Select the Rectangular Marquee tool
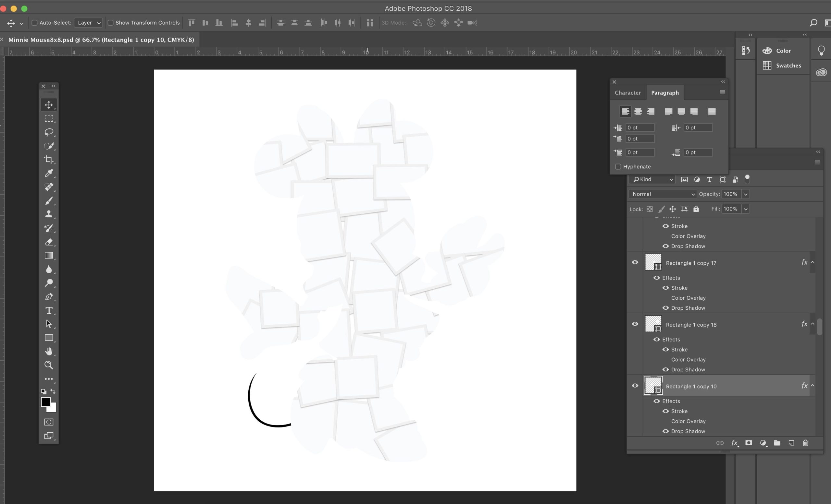831x504 pixels. coord(49,119)
